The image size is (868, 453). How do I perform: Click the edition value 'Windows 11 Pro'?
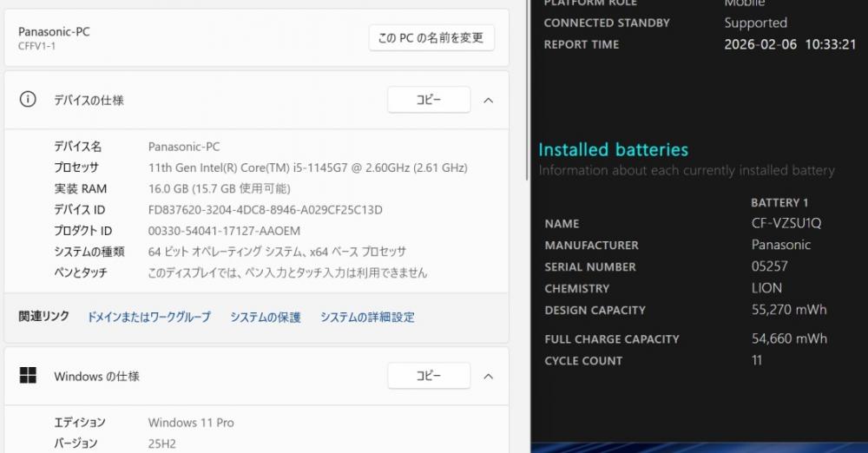pos(191,422)
